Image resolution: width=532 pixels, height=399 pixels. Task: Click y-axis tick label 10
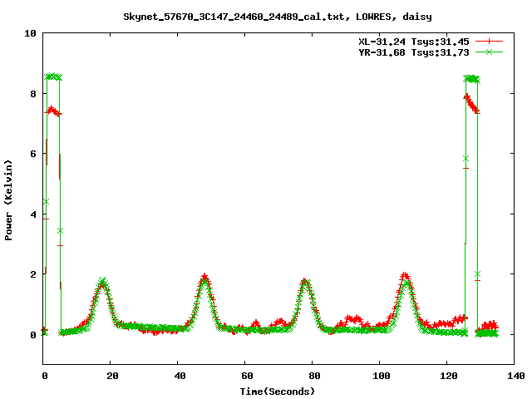30,33
